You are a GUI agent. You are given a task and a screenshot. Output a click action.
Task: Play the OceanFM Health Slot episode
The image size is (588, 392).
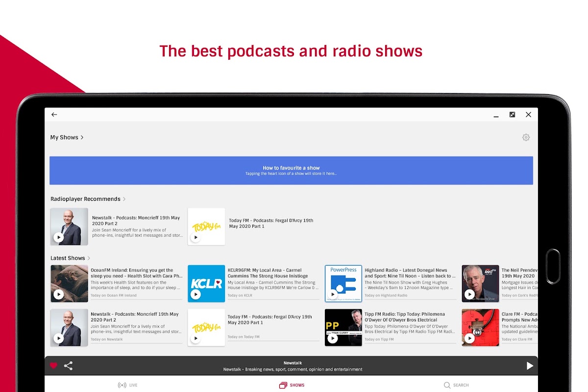pos(58,294)
